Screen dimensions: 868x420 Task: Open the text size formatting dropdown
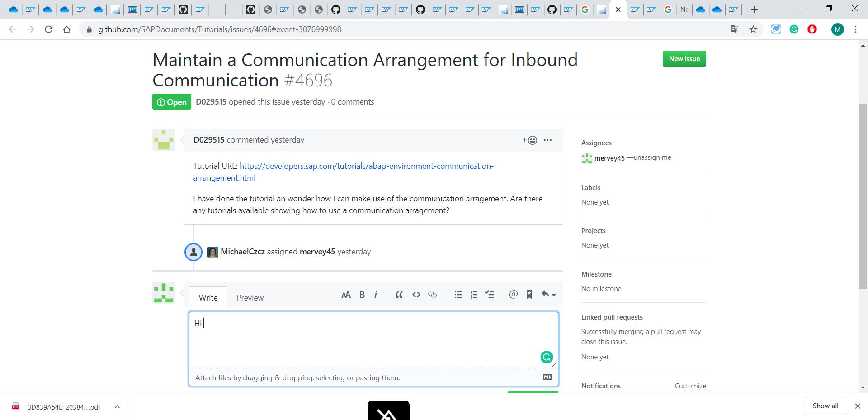point(346,295)
